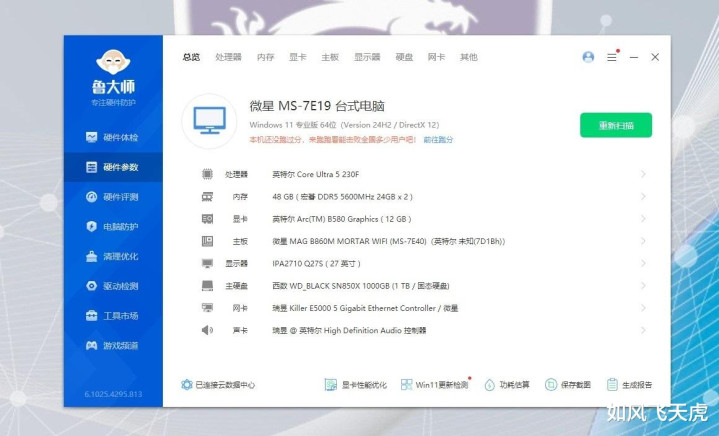719x436 pixels.
Task: Open 硬件体检 in the sidebar
Action: click(112, 137)
